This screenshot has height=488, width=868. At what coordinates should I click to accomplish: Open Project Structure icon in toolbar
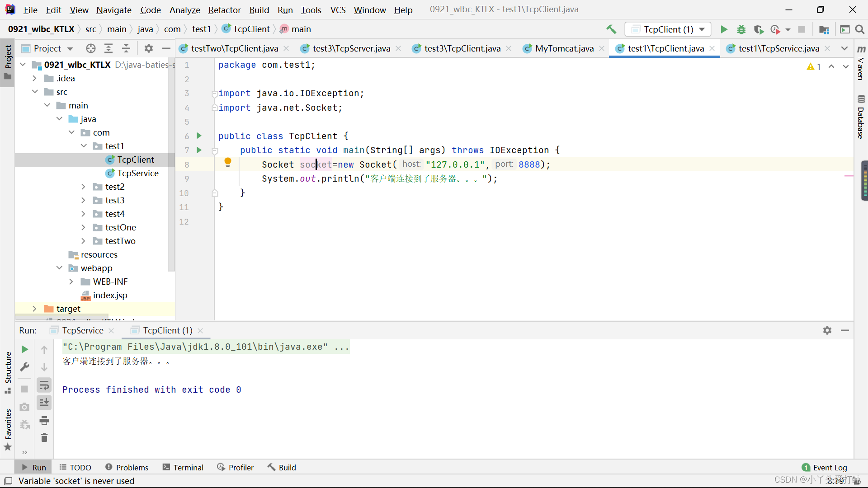click(x=824, y=29)
